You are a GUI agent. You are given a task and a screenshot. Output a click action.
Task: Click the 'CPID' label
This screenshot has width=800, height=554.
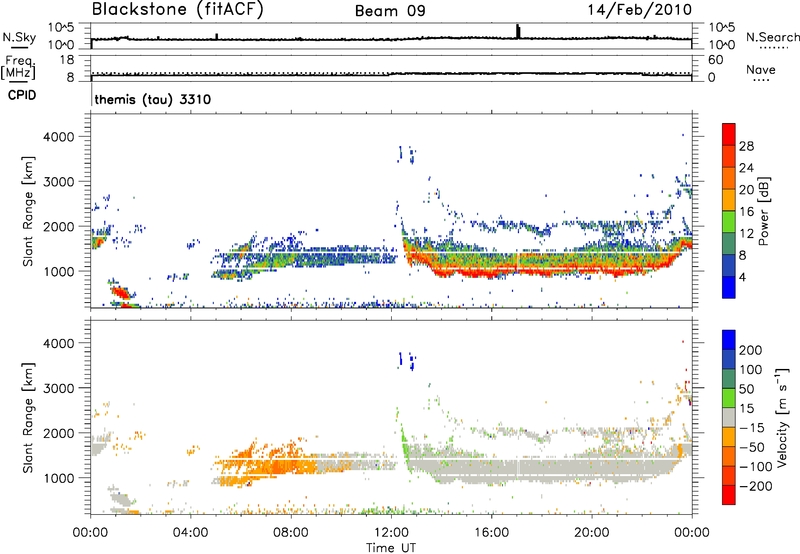(x=22, y=95)
